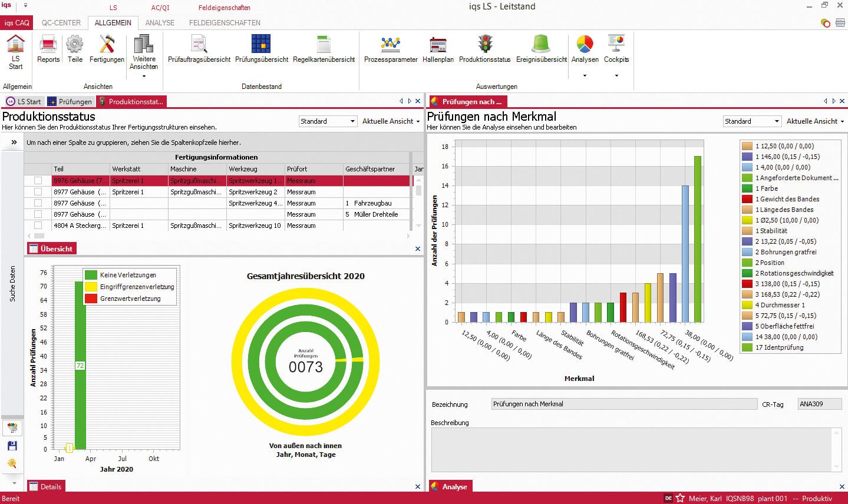Tick the checkbox for the 8977 Gehäuse Spritzwerkzeug 2 row
The image size is (848, 504).
click(x=37, y=191)
